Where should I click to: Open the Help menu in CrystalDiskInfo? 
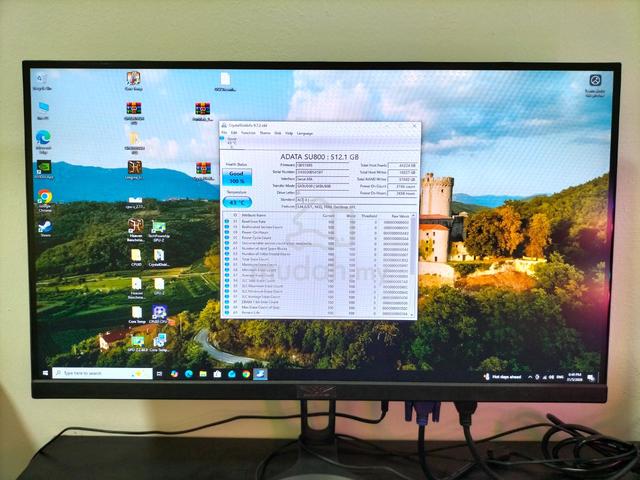coord(289,133)
